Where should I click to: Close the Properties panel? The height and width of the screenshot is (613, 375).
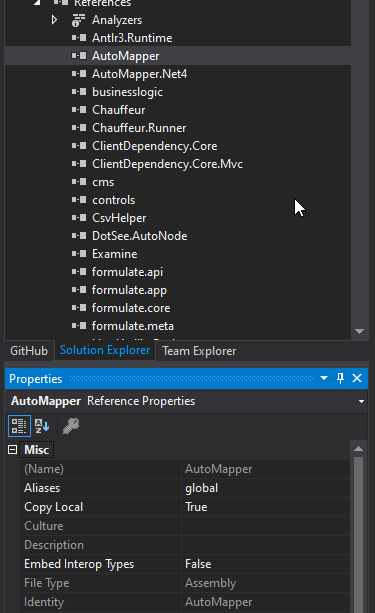[x=357, y=378]
